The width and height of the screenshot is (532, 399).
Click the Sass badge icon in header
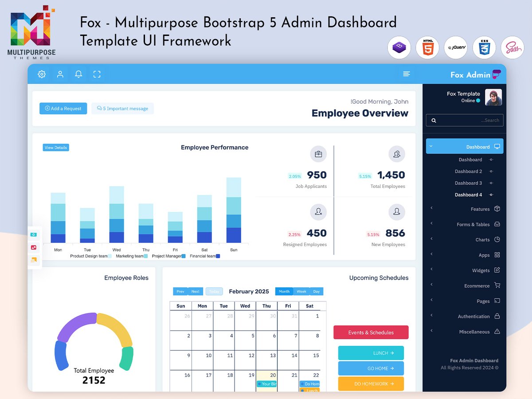click(512, 48)
